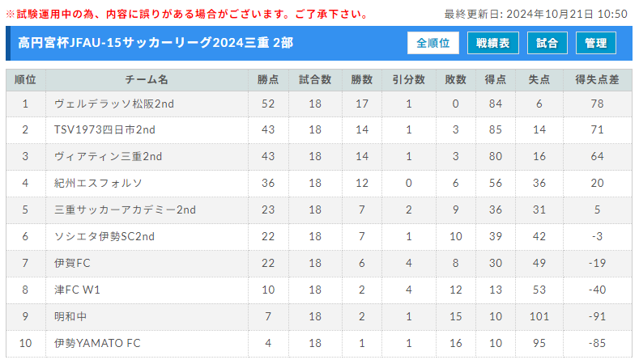Image resolution: width=639 pixels, height=364 pixels.
Task: Open the 試合 tab
Action: click(x=547, y=43)
